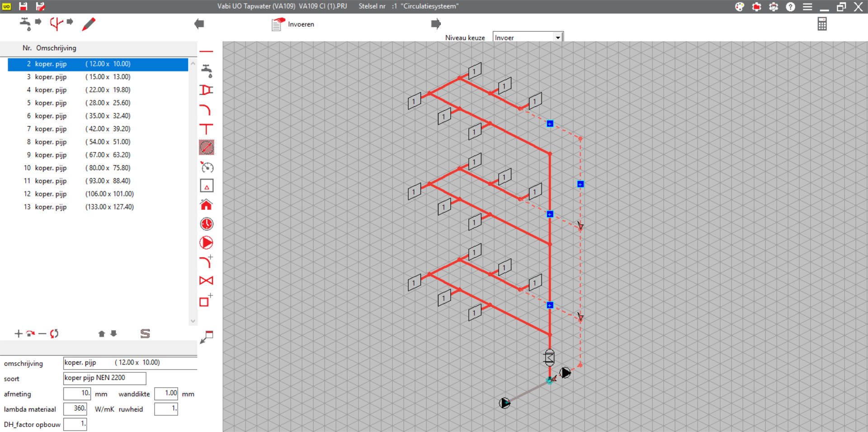Go back with the left arrow
Screen dimensions: 868x432
[x=199, y=24]
